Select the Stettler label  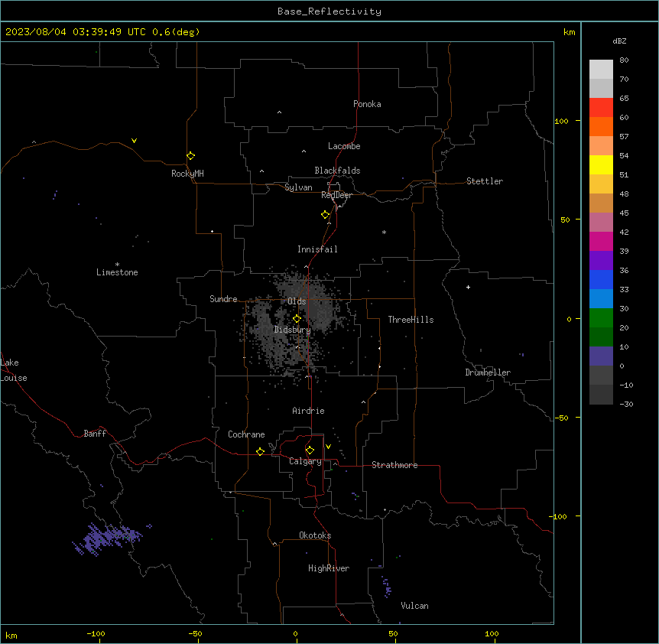(485, 181)
